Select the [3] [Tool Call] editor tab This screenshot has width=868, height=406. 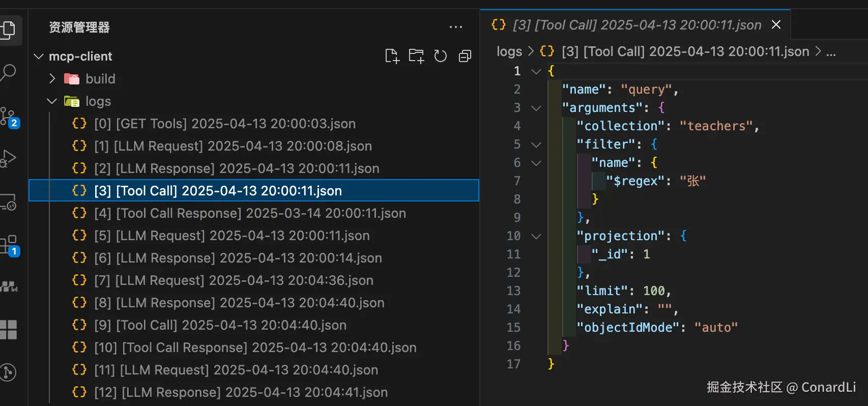click(636, 25)
